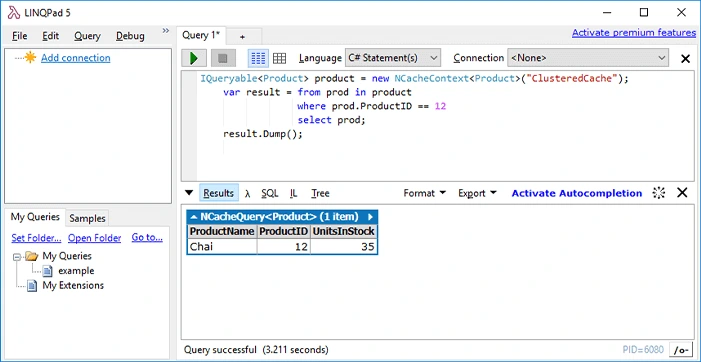Click the spinner icon beside Activate Autocompletion

pos(659,193)
